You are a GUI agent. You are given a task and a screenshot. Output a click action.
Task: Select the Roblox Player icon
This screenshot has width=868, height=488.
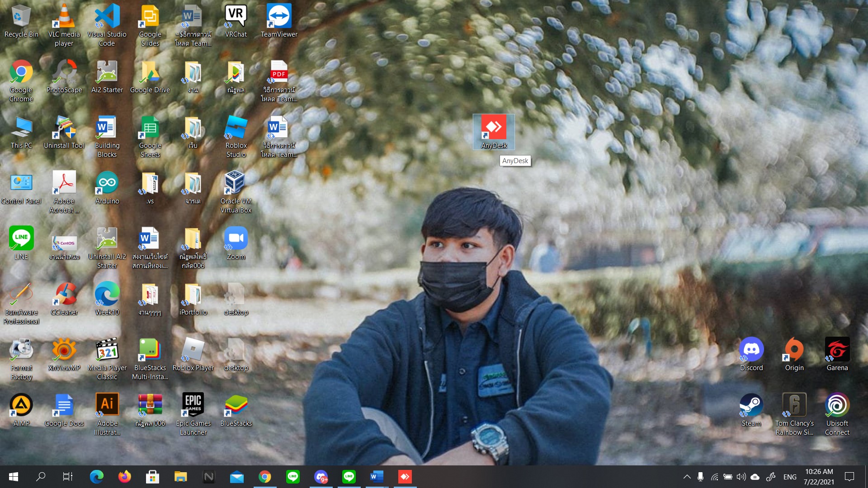click(x=193, y=355)
